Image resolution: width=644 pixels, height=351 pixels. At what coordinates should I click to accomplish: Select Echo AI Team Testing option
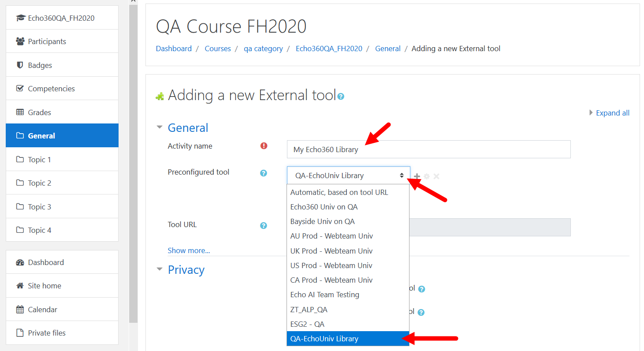pos(348,295)
